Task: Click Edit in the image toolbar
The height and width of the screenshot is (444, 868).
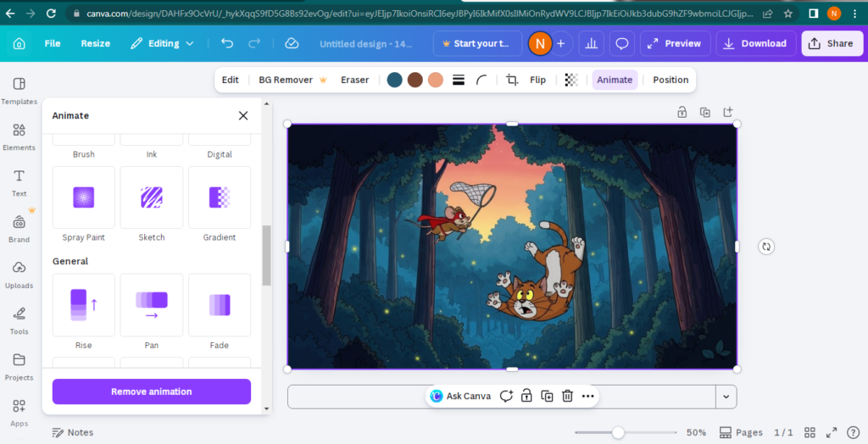Action: pyautogui.click(x=231, y=80)
